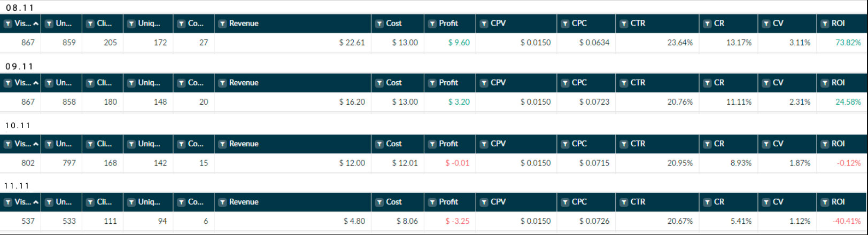Sort by Revenue header in 10.11 table
Screen dimensions: 868x235
click(244, 144)
